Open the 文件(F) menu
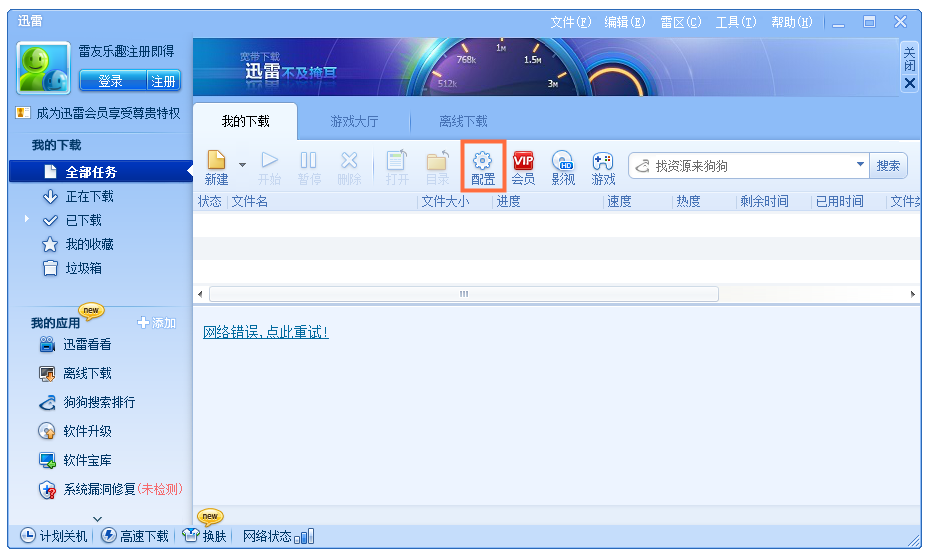Viewport: 933px width, 552px height. pos(571,22)
